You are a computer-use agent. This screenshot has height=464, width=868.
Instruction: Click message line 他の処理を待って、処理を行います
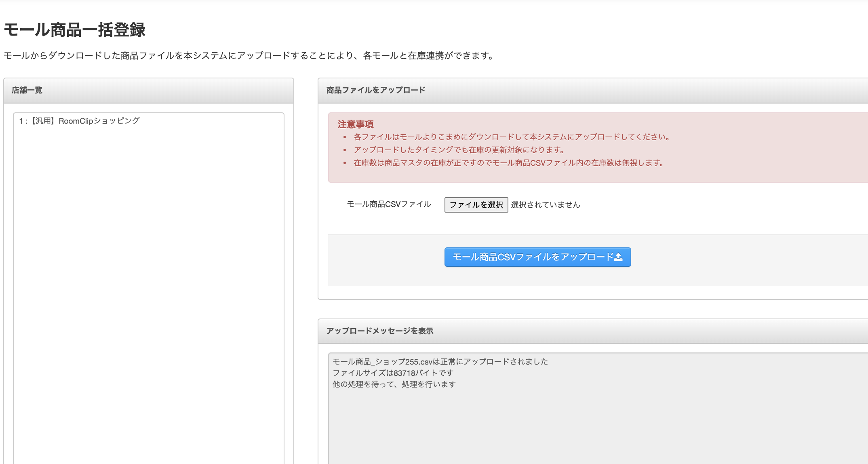click(394, 384)
